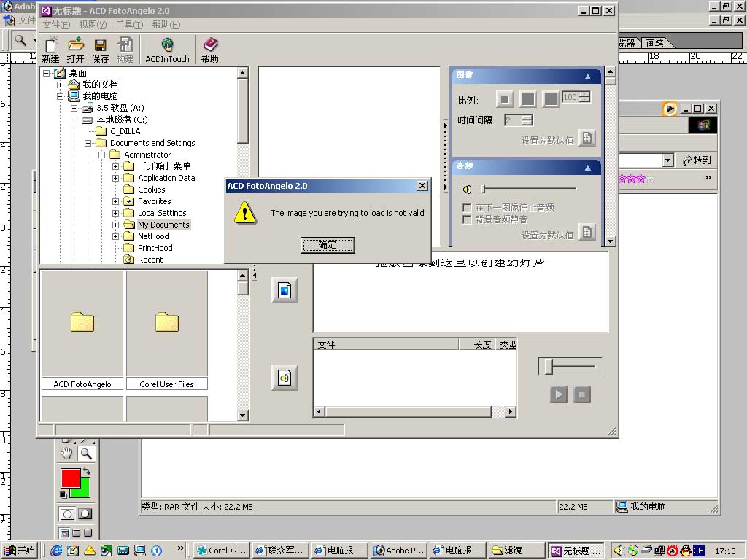Select the second 比例 scale mode icon
The width and height of the screenshot is (747, 560).
(x=527, y=99)
